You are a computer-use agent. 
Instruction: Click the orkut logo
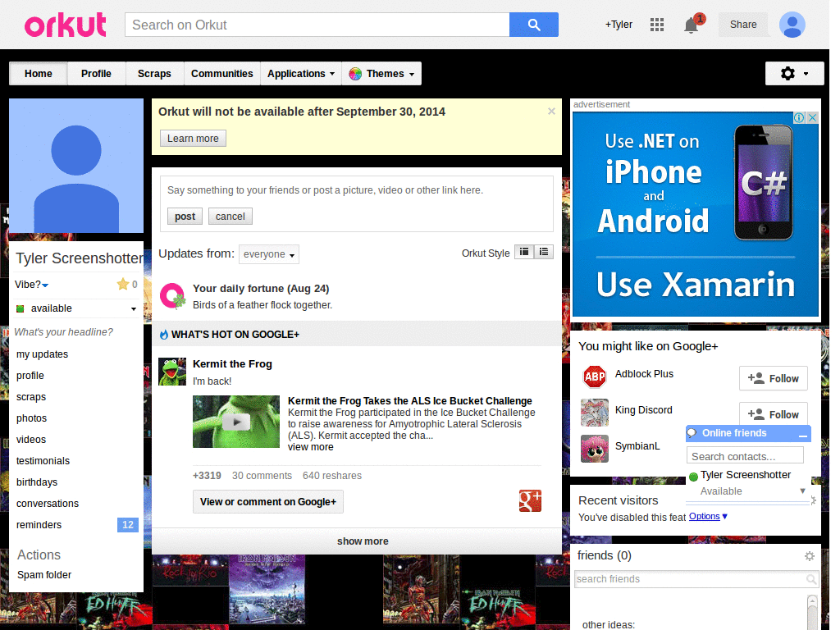tap(66, 25)
